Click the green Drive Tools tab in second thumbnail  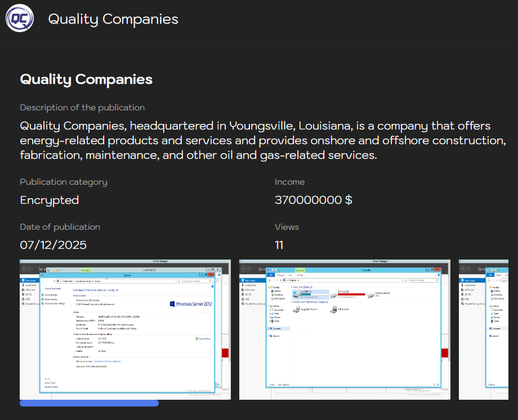pos(300,270)
